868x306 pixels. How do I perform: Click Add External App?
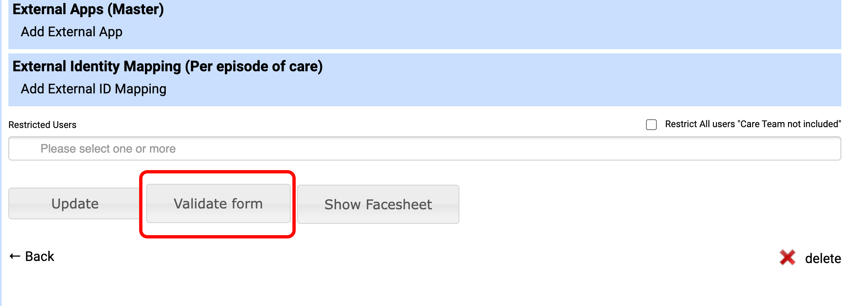[x=72, y=32]
